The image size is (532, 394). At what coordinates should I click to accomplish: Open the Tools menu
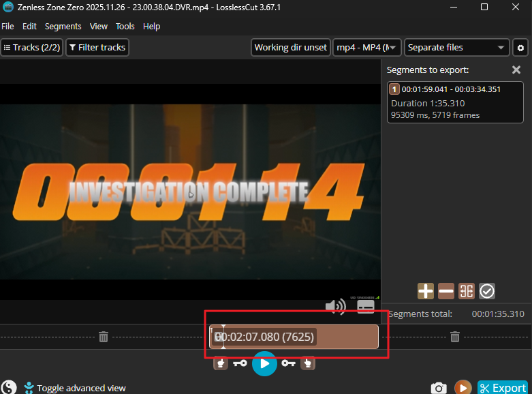pyautogui.click(x=125, y=27)
